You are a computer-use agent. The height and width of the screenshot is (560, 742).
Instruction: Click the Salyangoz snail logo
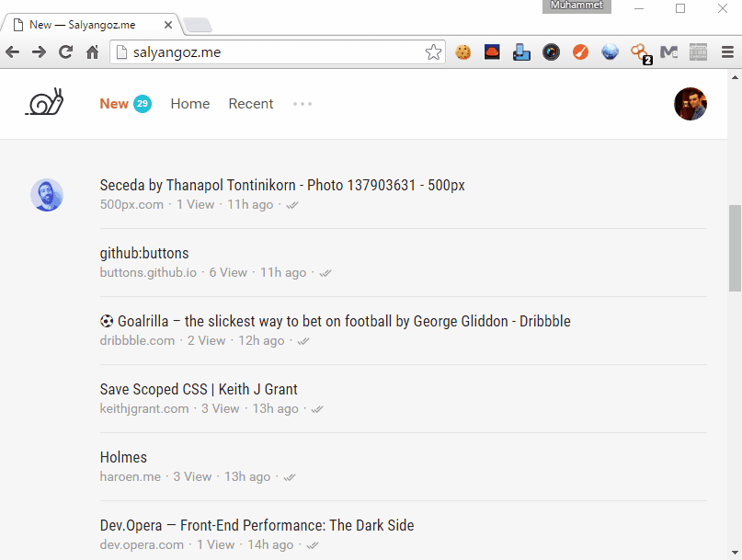pos(44,101)
